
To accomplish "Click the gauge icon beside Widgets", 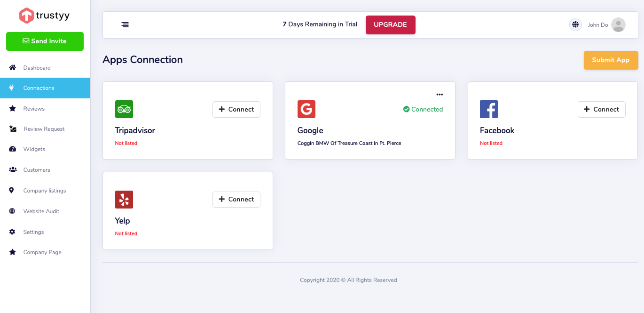I will [x=13, y=149].
